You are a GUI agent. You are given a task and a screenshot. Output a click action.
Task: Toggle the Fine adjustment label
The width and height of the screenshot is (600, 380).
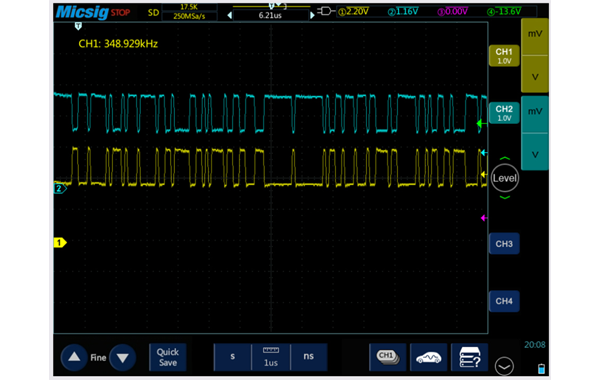point(98,357)
